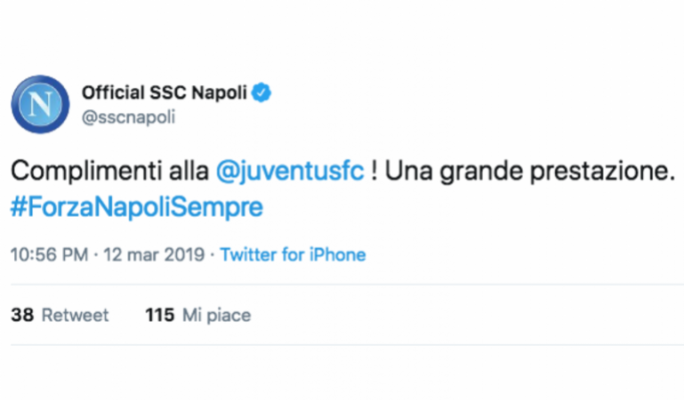Open the SSC Napoli profile avatar
The height and width of the screenshot is (400, 684).
[x=40, y=104]
